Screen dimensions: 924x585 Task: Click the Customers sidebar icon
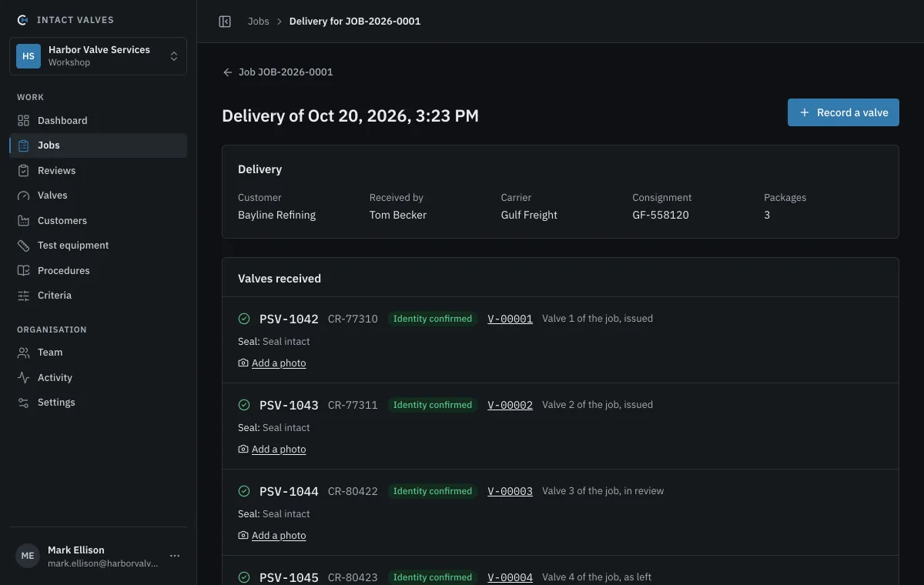(x=23, y=220)
